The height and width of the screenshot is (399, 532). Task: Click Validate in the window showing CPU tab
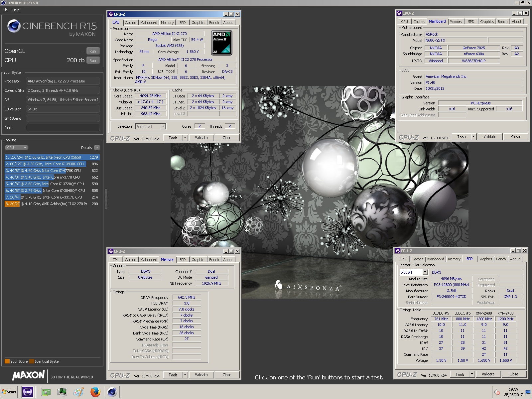click(201, 138)
